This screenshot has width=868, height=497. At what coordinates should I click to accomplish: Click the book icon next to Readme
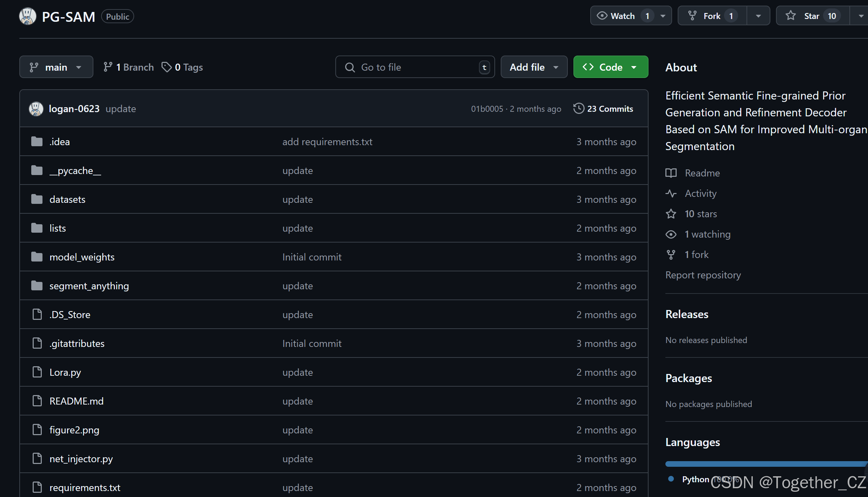coord(671,173)
